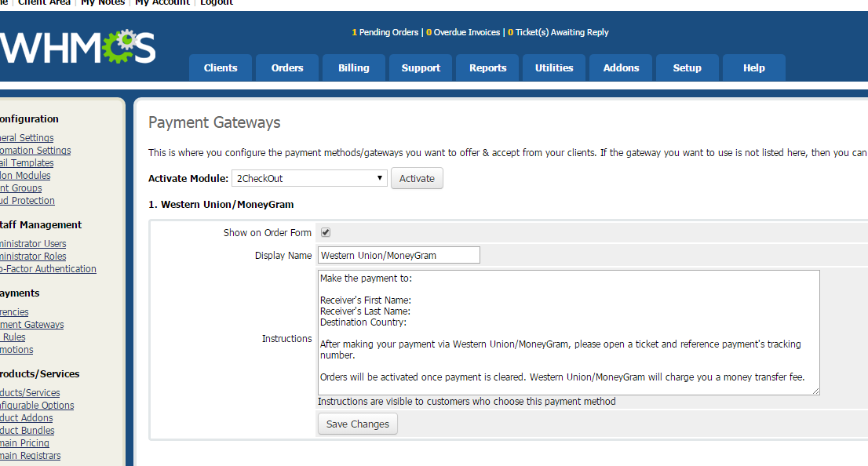Click the Help tab

pos(753,67)
